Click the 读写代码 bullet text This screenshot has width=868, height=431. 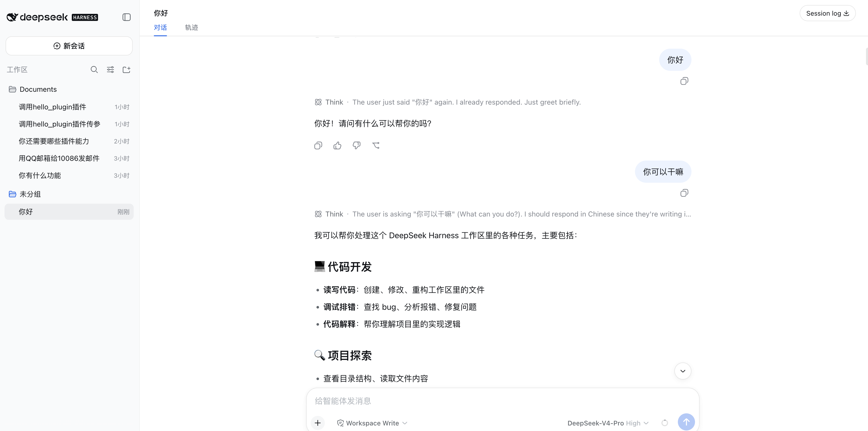404,290
